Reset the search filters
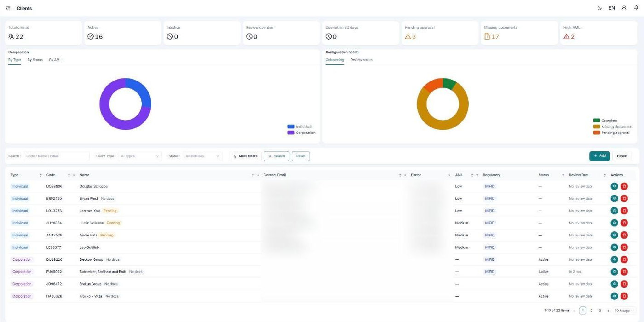 [300, 156]
